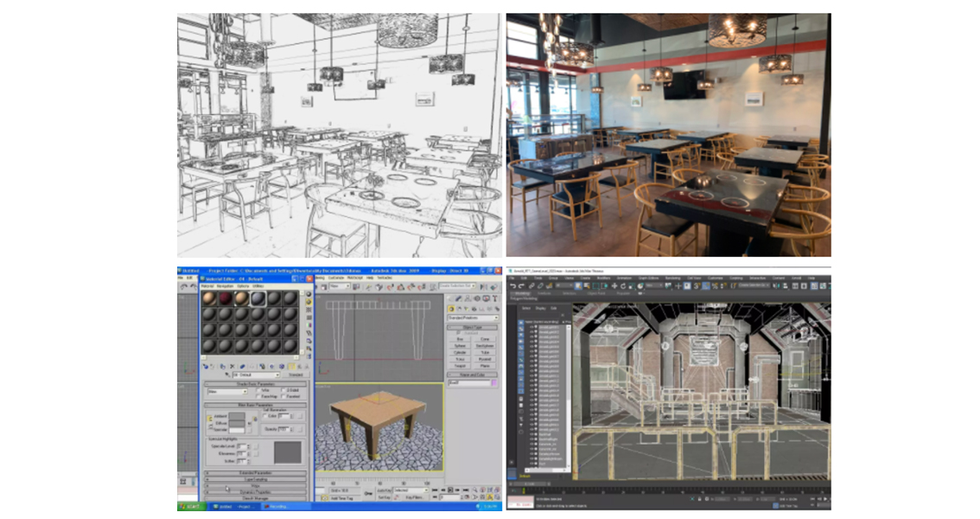This screenshot has width=980, height=519.
Task: Enable the 2-Sided checkbox
Action: pyautogui.click(x=284, y=390)
